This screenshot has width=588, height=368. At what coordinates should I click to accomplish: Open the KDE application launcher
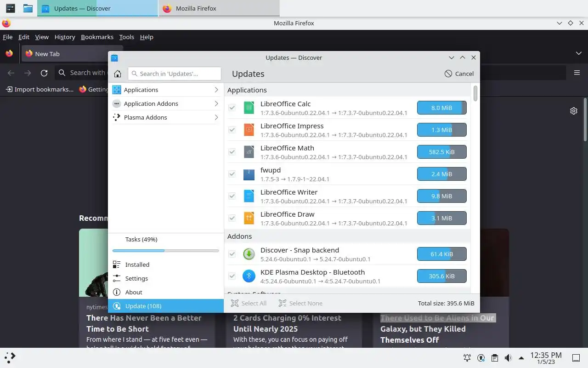pyautogui.click(x=10, y=357)
